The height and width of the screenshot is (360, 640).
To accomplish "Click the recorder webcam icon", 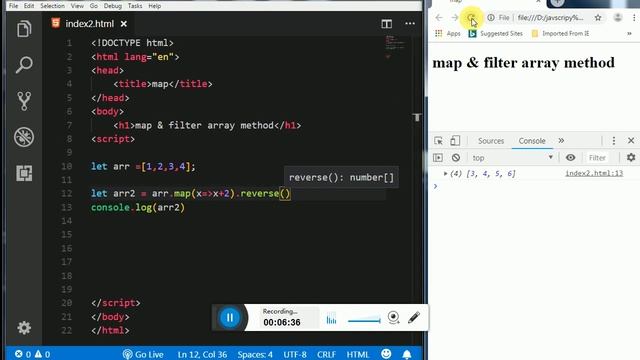I will [393, 317].
